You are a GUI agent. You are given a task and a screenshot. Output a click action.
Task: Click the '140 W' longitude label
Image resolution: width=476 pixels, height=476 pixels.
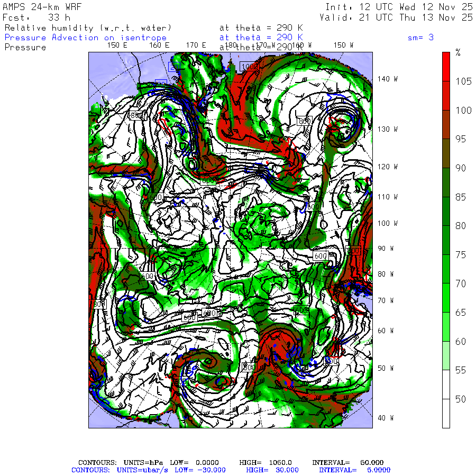tap(387, 79)
